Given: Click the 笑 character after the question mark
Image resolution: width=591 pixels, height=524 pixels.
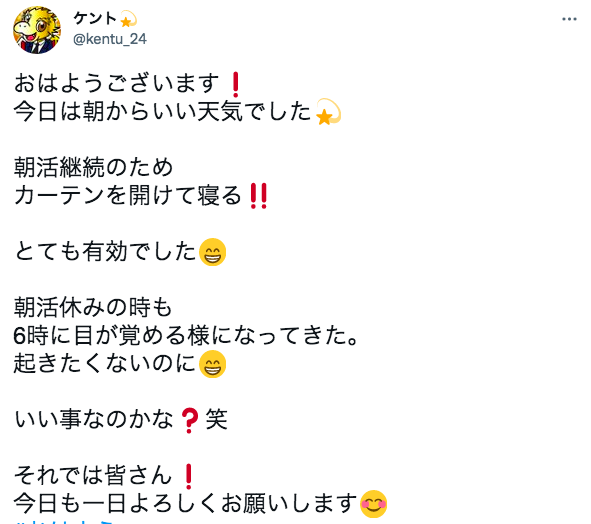Looking at the screenshot, I should pyautogui.click(x=216, y=419).
